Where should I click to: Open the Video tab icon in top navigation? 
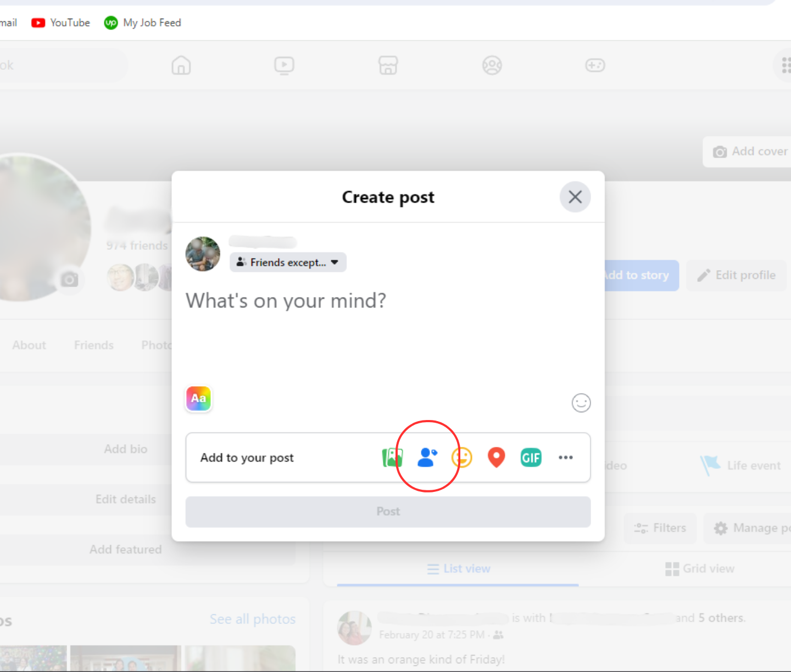pos(285,65)
